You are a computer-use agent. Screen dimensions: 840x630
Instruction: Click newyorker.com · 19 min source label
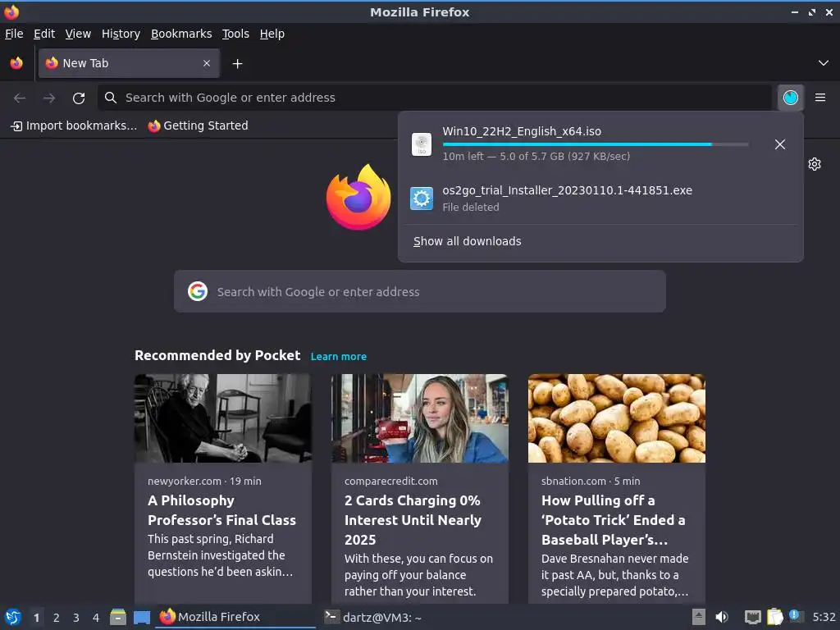204,481
